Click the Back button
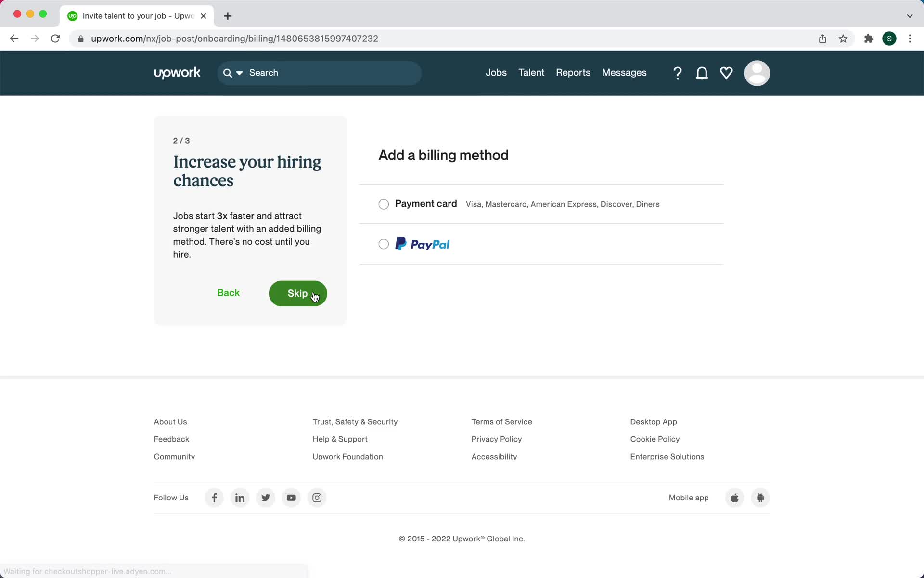 pos(228,293)
